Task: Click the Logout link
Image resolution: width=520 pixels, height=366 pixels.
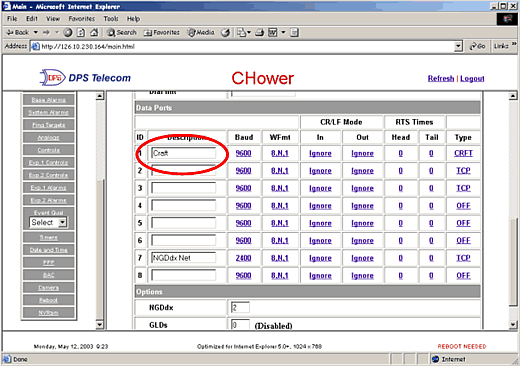Action: point(472,79)
